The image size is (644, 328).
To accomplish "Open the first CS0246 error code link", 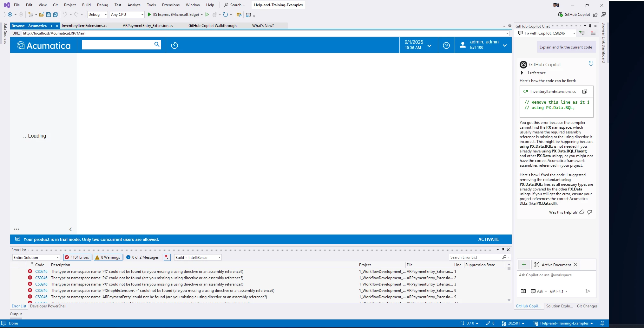I will [41, 272].
